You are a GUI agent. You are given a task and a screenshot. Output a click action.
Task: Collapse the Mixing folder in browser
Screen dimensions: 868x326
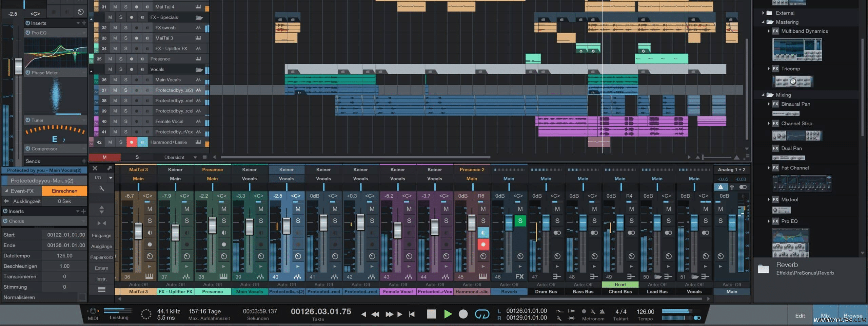coord(763,95)
